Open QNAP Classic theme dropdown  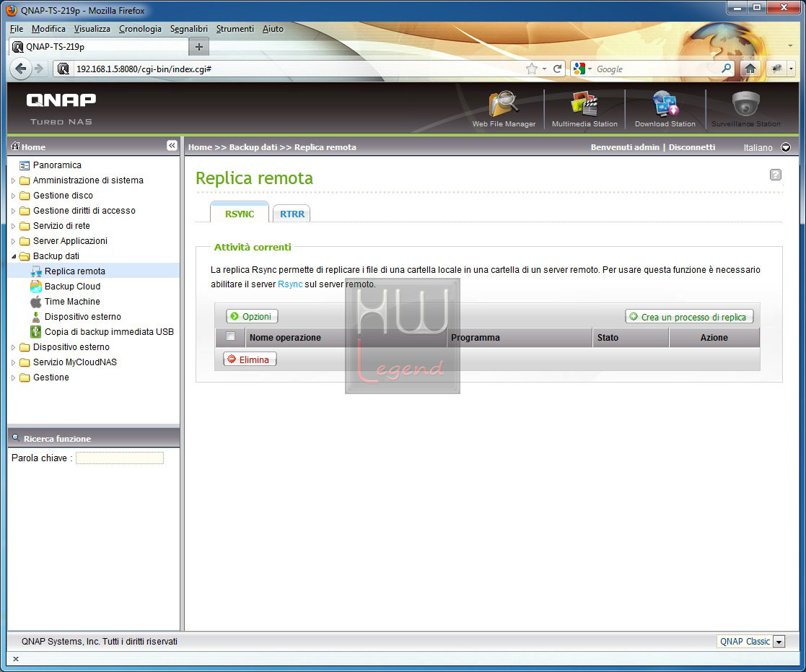[779, 642]
